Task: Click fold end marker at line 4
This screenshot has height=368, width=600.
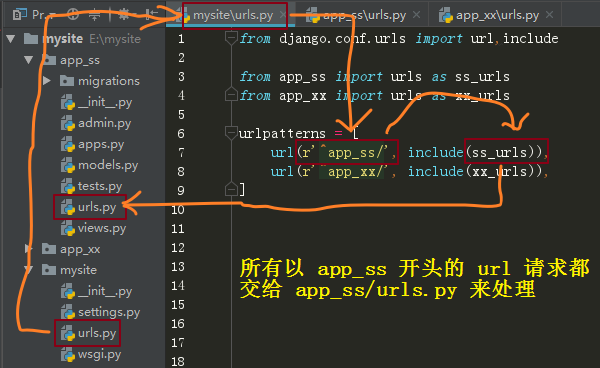Action: coord(231,94)
